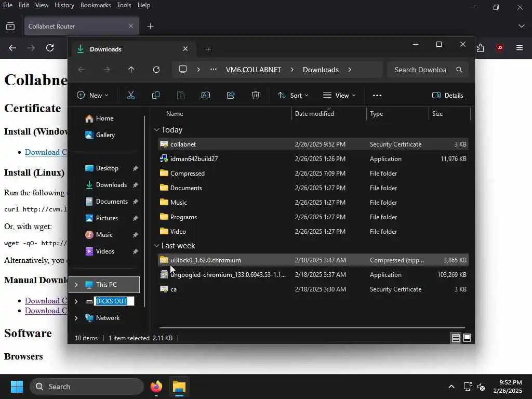Image resolution: width=532 pixels, height=399 pixels.
Task: Expand hidden path with ellipsis in address bar
Action: (214, 70)
